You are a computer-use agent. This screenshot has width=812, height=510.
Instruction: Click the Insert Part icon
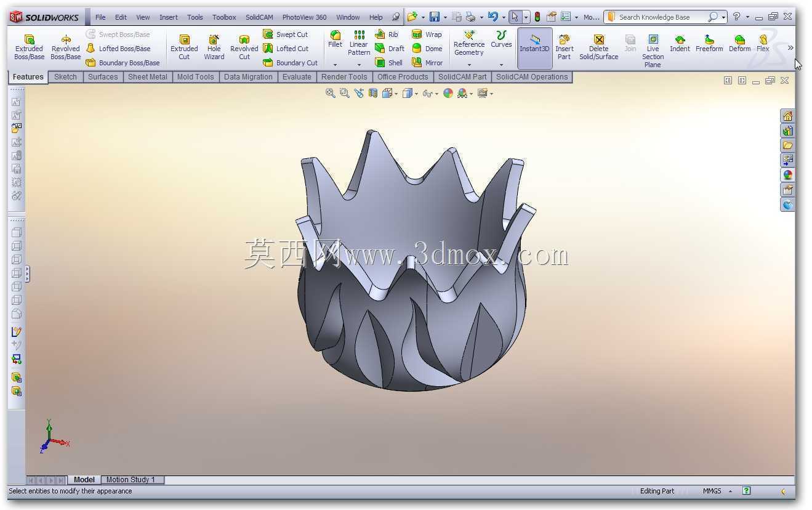point(564,47)
